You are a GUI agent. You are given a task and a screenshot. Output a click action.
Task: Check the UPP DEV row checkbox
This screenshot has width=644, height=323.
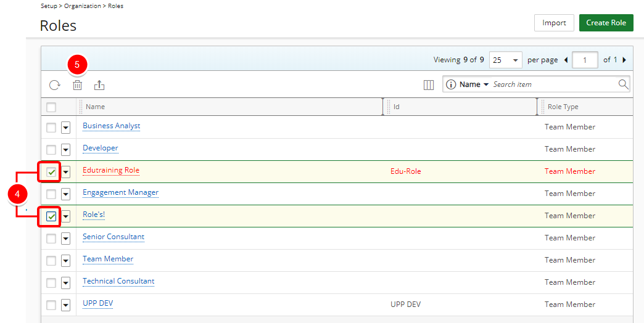[x=51, y=305]
